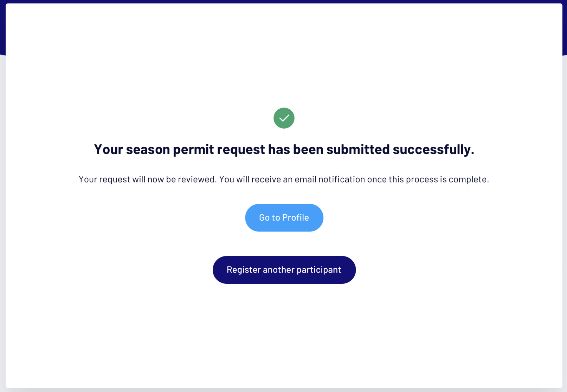
Task: Click the white tick inside the green circle
Action: (284, 118)
